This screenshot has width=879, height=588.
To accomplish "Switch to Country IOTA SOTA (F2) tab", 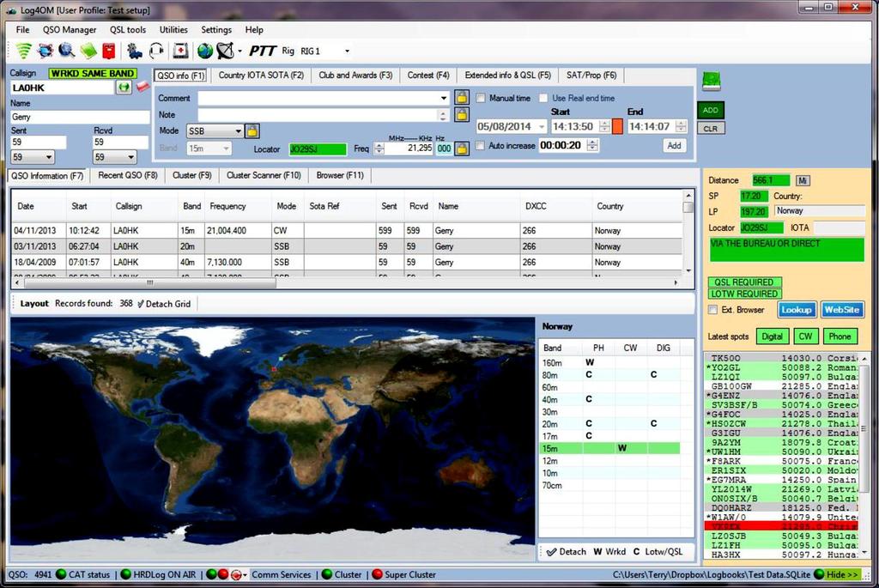I will coord(261,76).
